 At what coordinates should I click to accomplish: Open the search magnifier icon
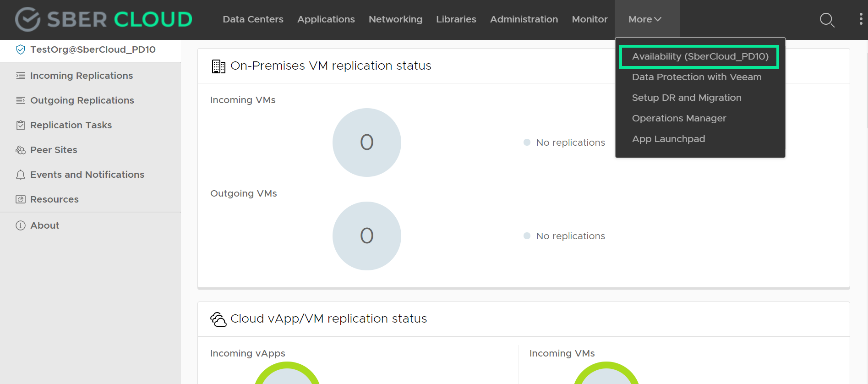point(827,20)
